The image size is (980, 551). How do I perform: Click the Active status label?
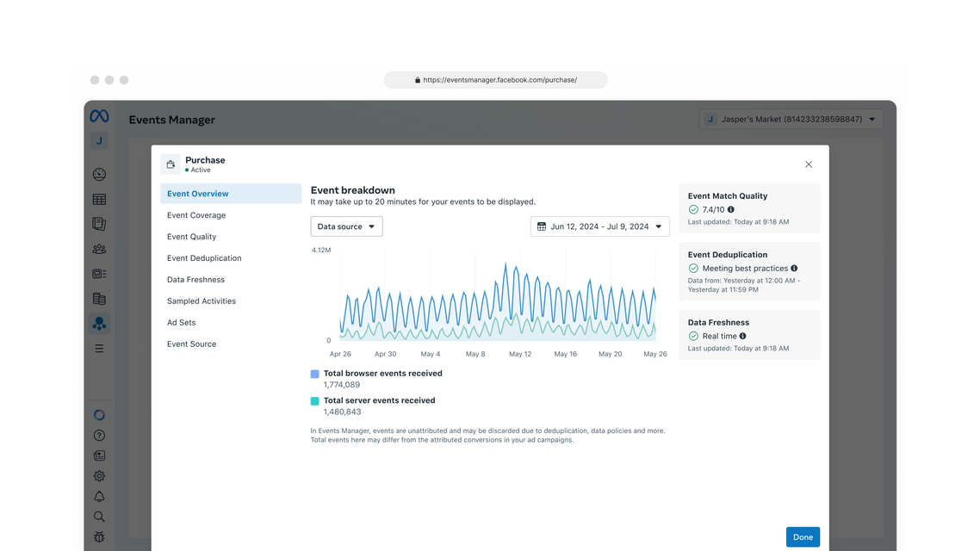coord(201,170)
